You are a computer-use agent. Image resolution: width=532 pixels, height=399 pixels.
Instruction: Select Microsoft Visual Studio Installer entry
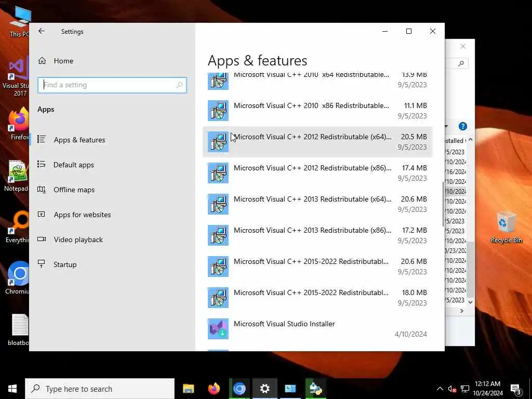317,329
